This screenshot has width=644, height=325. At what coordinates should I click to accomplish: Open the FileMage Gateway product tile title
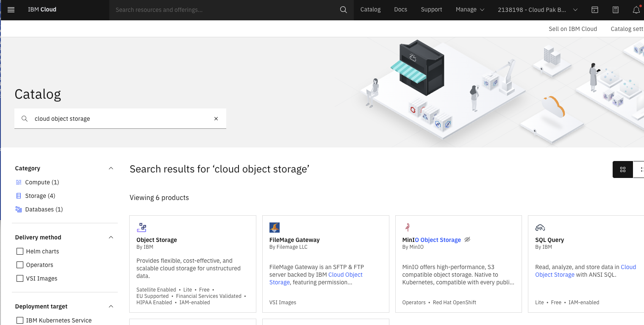(294, 240)
